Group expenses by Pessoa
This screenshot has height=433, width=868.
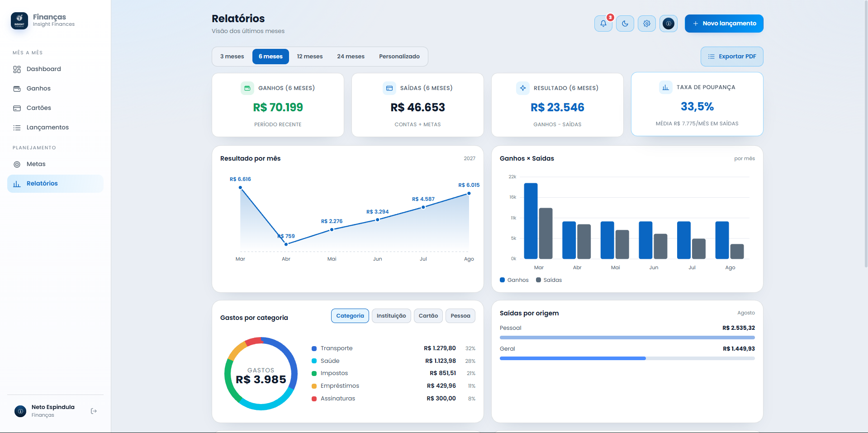coord(460,316)
